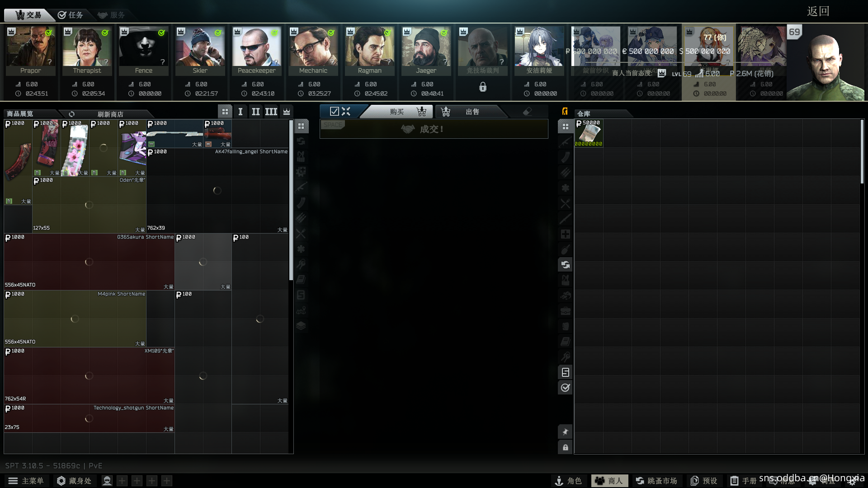The width and height of the screenshot is (868, 488).
Task: Open the 服务 (services) tab
Action: pos(112,15)
